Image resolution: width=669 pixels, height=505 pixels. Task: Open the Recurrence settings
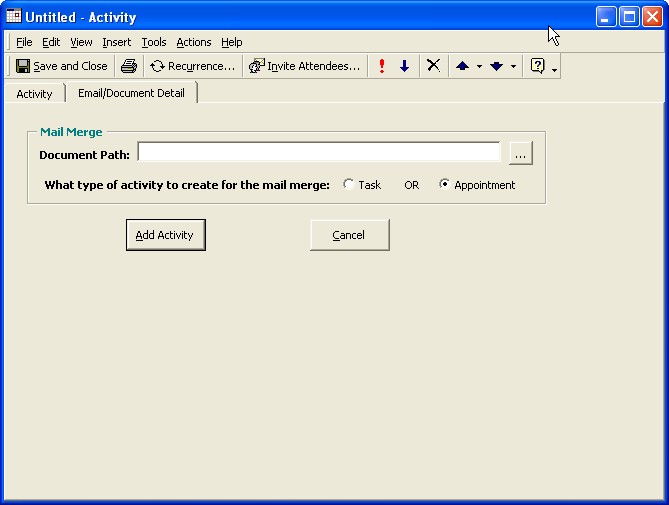pyautogui.click(x=193, y=66)
